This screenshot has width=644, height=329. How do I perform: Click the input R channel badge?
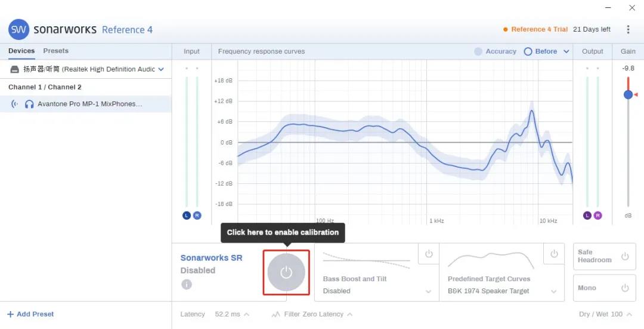point(197,216)
